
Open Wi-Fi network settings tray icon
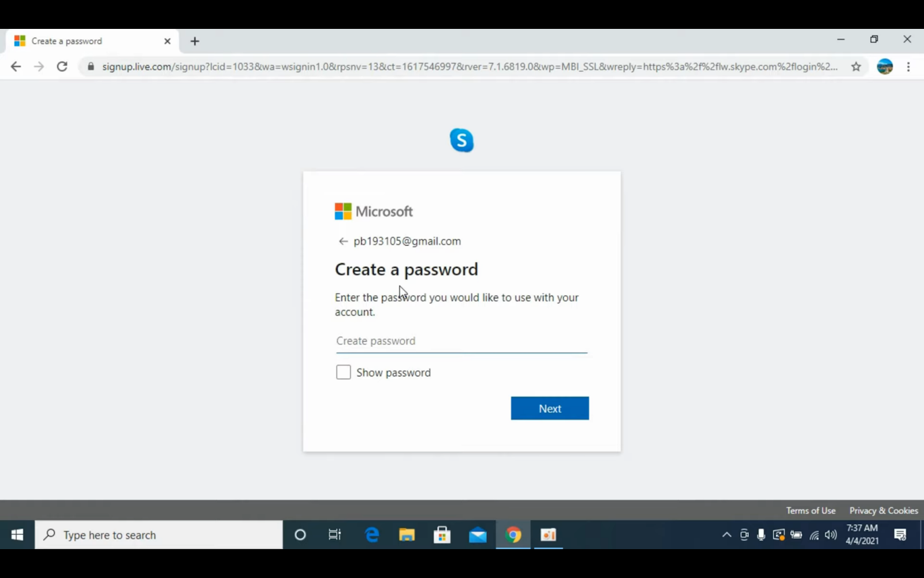pos(814,535)
